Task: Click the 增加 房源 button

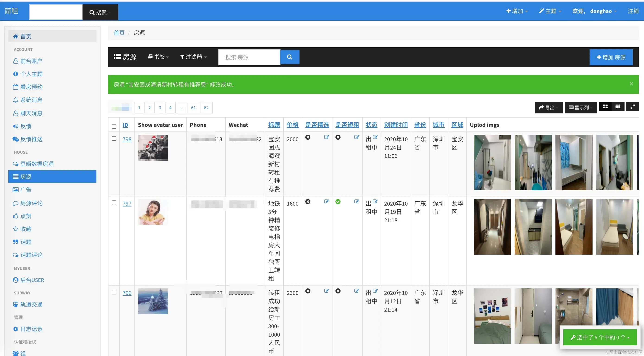Action: click(611, 57)
